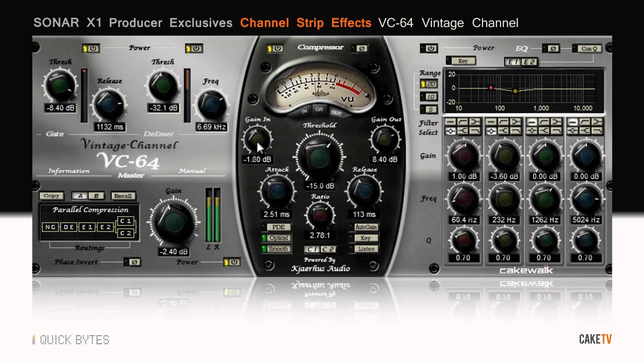The width and height of the screenshot is (644, 362).
Task: Show GR on the VU meter
Action: click(x=319, y=109)
